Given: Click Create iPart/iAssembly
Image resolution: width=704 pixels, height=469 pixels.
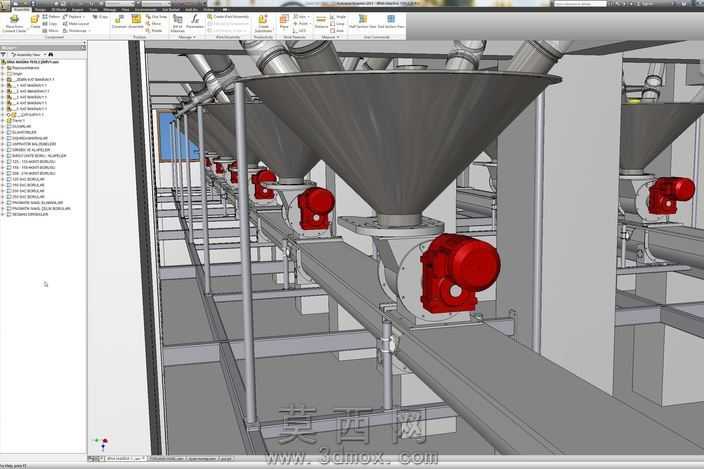Looking at the screenshot, I should pos(228,17).
